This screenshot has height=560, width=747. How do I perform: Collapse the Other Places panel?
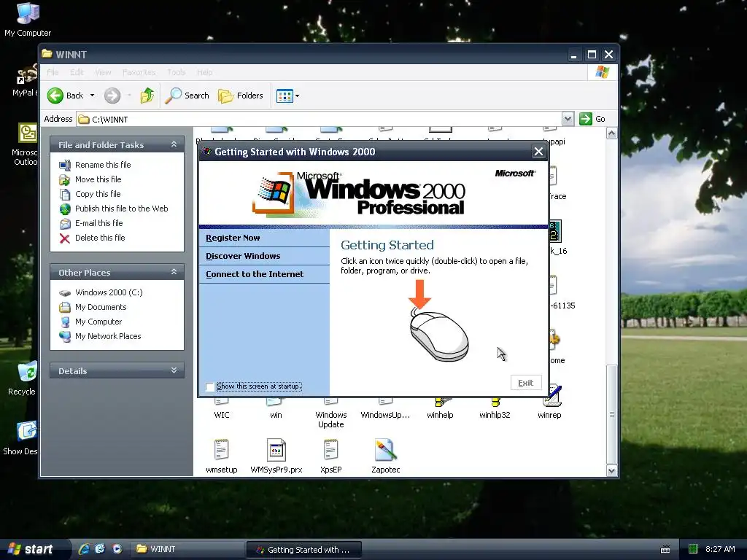click(174, 272)
